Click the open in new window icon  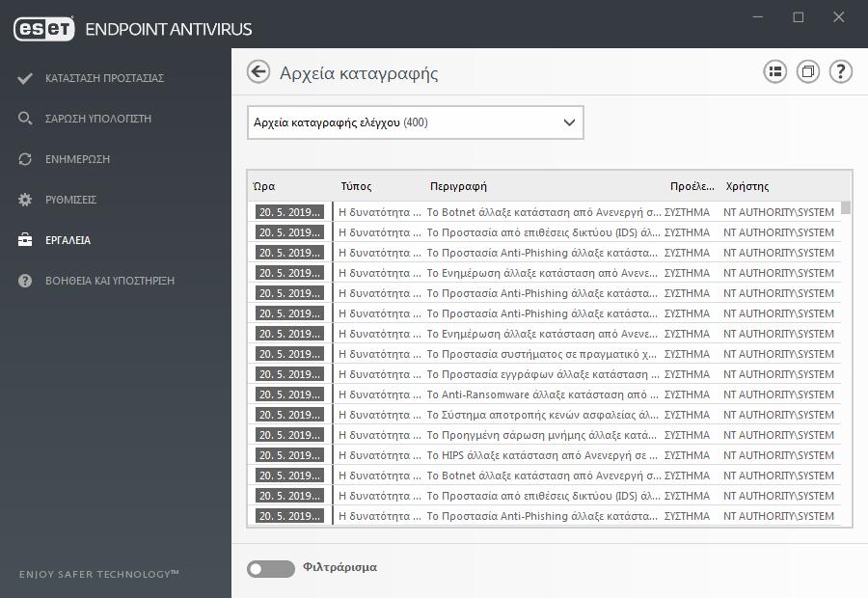click(807, 72)
